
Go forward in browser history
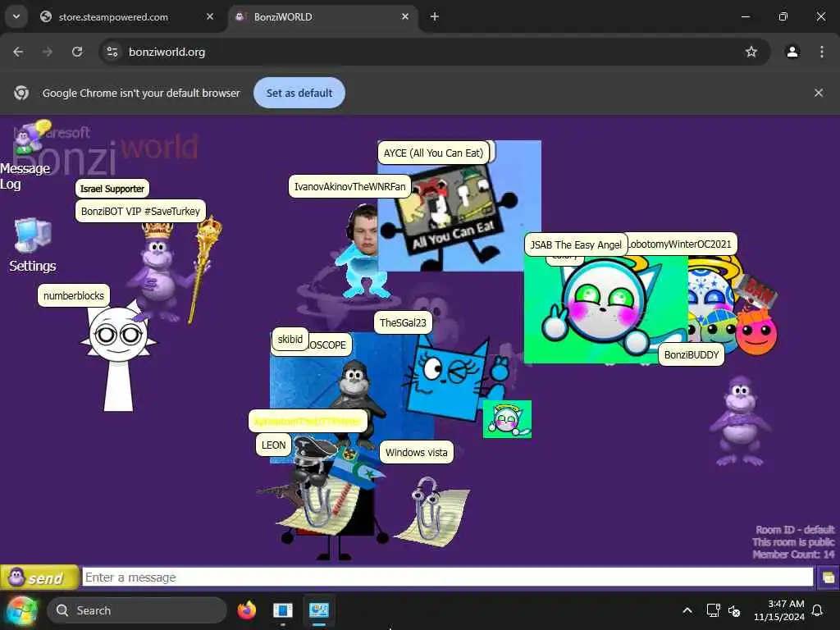click(48, 52)
